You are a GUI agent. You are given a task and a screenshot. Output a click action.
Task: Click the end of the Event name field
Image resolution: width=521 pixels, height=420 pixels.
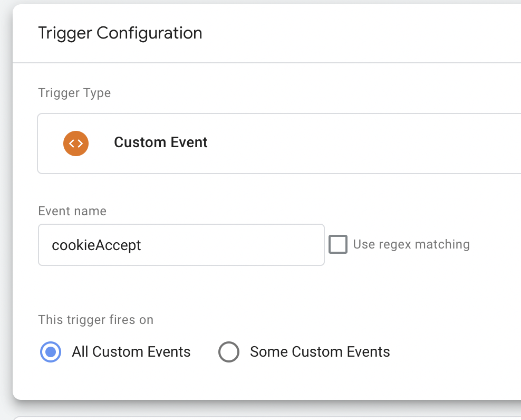pyautogui.click(x=312, y=245)
